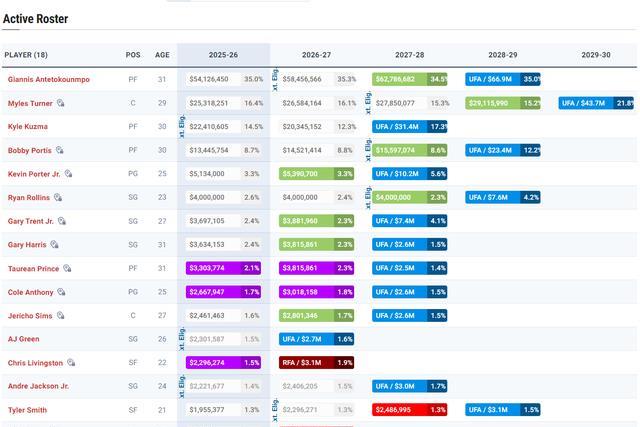Open contract notes icon beside Gary Trent Jr.
This screenshot has width=640, height=427.
(x=62, y=221)
